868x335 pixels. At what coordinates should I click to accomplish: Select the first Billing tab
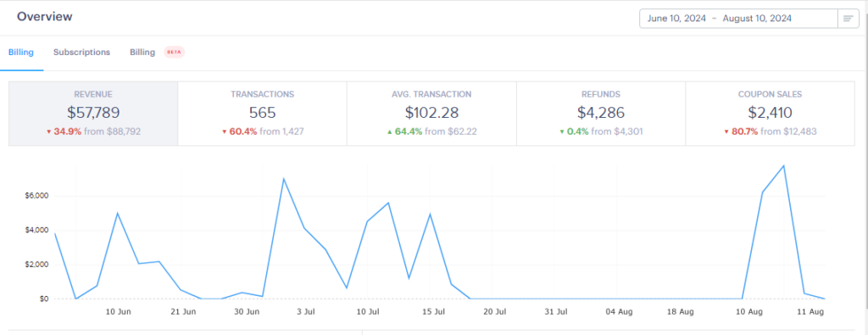[x=21, y=52]
